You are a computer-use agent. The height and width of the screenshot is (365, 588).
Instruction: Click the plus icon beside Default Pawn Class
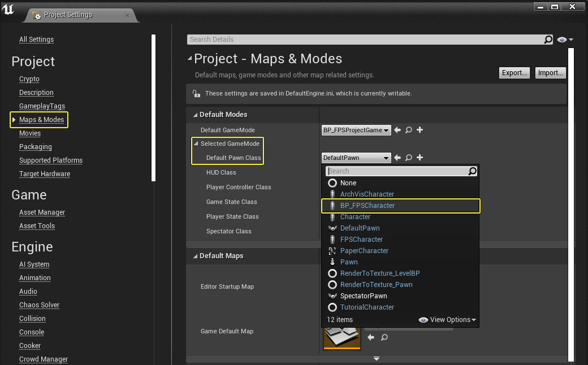point(420,158)
